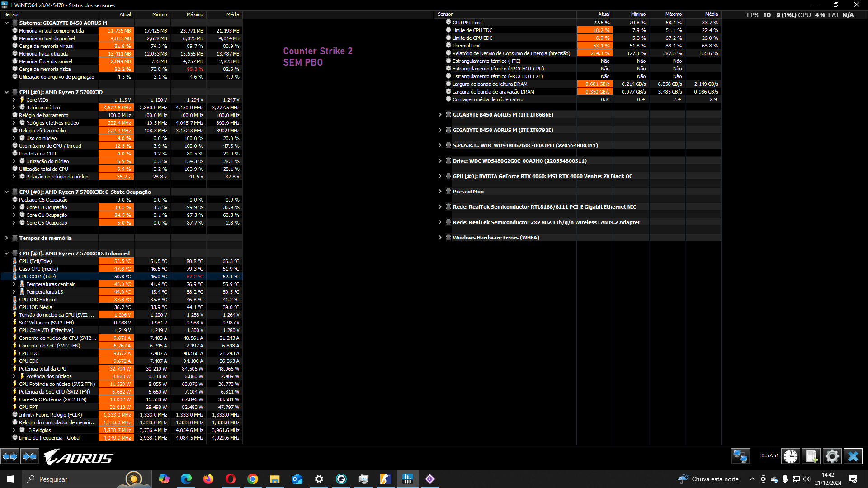868x488 pixels.
Task: Expand the Core VIDs row
Action: (x=14, y=100)
